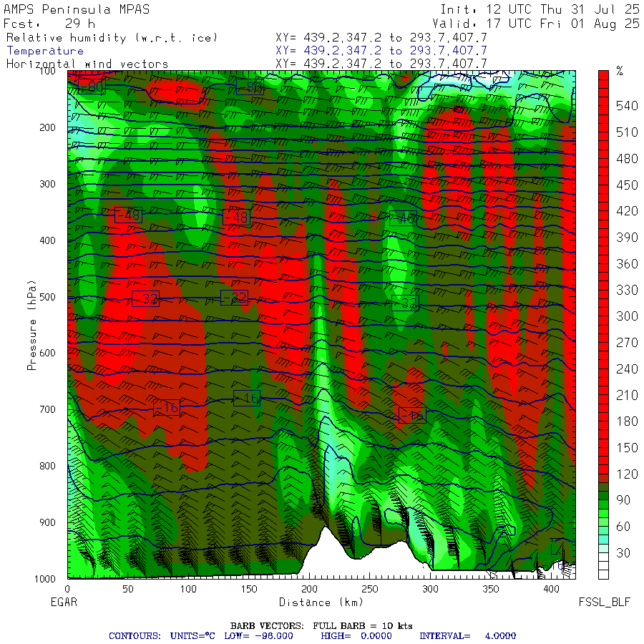The image size is (644, 644).
Task: Click the 30 label on the colorbar
Action: [x=623, y=553]
